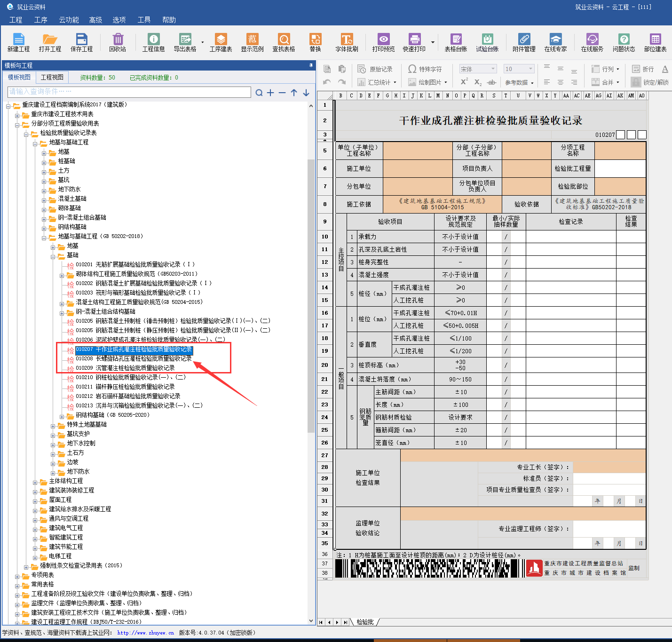Open the zhuyew.cn website link
672x642 pixels.
[x=146, y=633]
